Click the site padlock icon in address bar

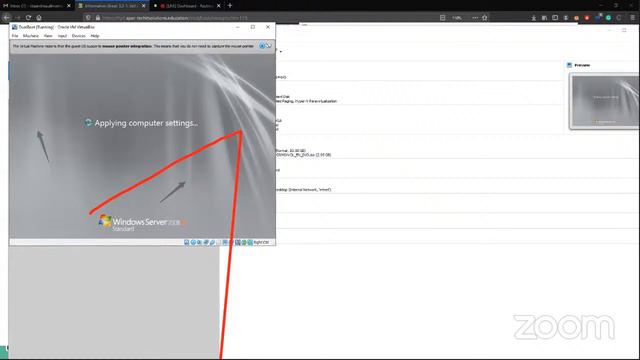click(98, 18)
